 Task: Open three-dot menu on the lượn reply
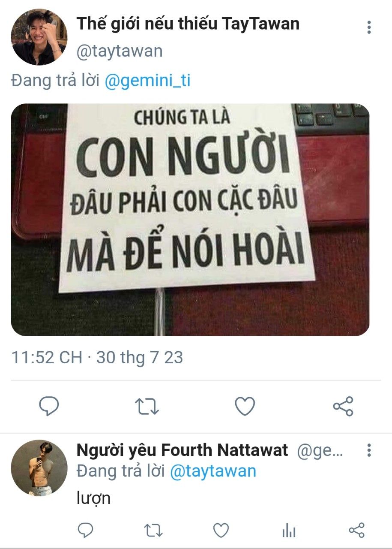pyautogui.click(x=369, y=450)
